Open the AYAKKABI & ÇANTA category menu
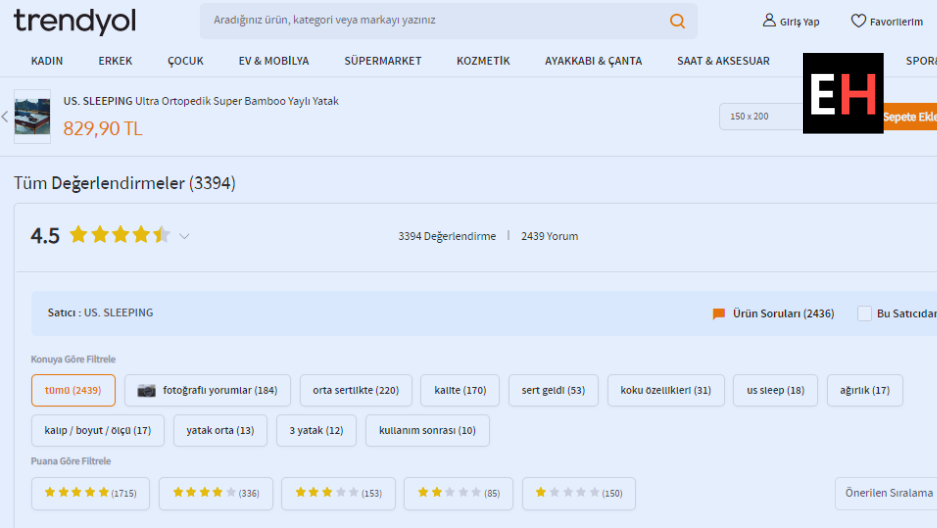Screen dimensions: 937x528 click(x=593, y=61)
